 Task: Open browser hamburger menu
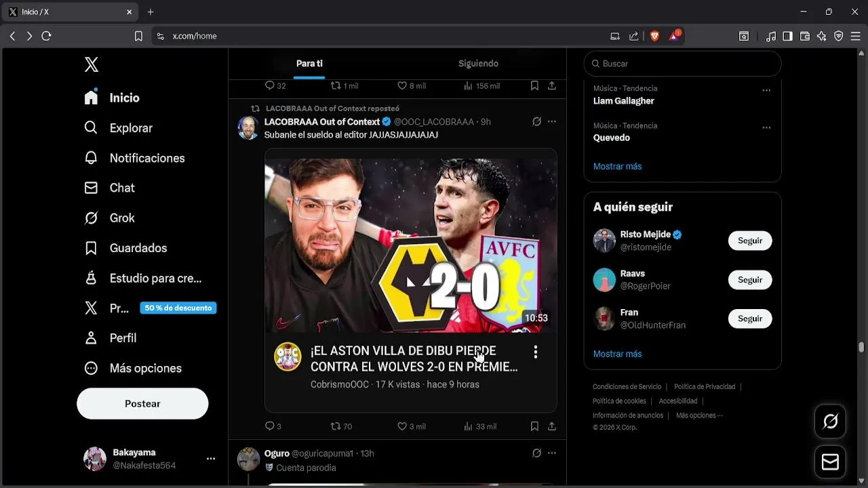pyautogui.click(x=856, y=36)
